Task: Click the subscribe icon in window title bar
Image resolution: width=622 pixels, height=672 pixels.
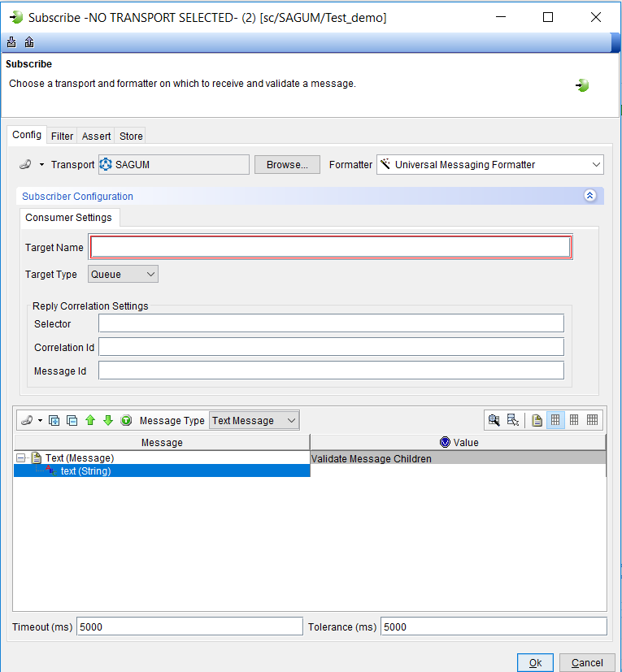Action: tap(16, 18)
